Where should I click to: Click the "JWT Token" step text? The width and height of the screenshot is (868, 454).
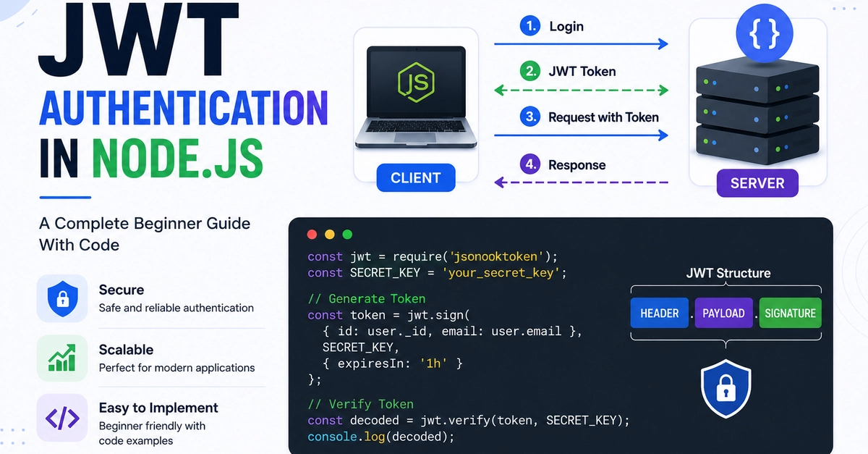pyautogui.click(x=582, y=72)
